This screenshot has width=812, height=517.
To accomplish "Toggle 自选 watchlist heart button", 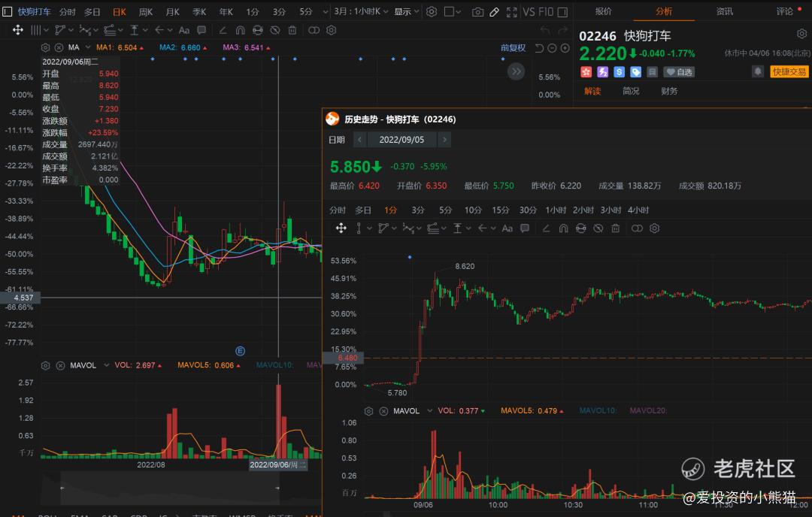I will 679,72.
